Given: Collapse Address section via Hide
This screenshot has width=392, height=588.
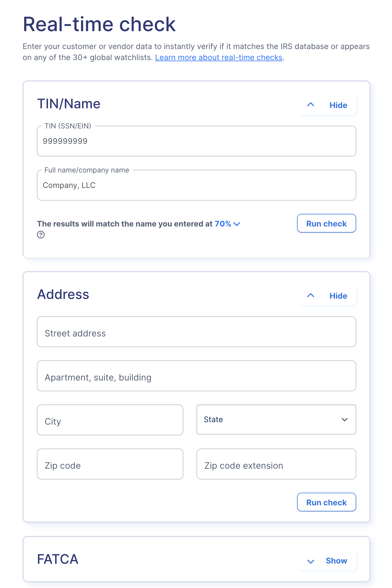Looking at the screenshot, I should pos(327,296).
